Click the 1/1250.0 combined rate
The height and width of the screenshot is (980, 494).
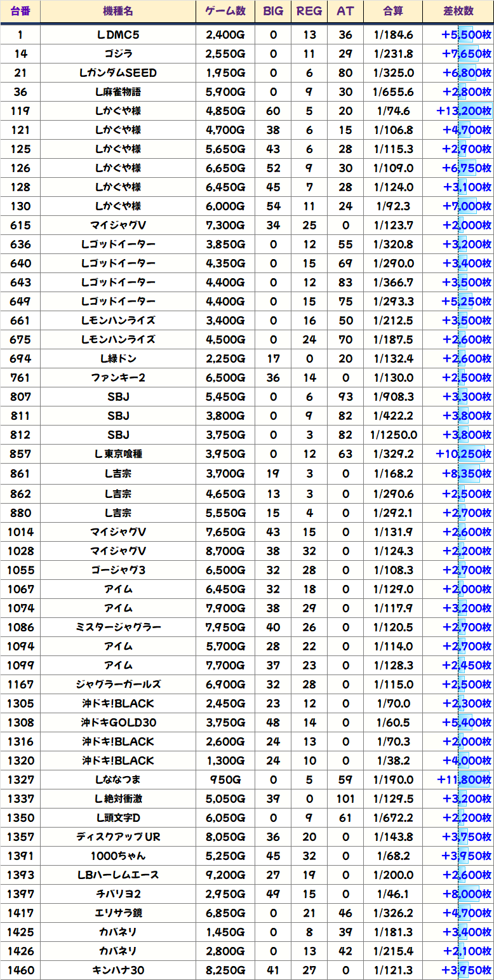click(393, 435)
